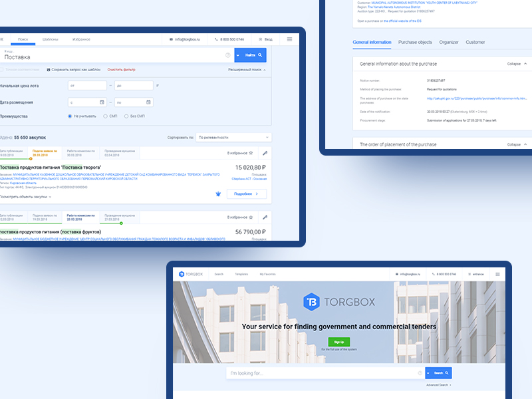
Task: Switch to the 'Purchase objects' tab
Action: tap(415, 43)
